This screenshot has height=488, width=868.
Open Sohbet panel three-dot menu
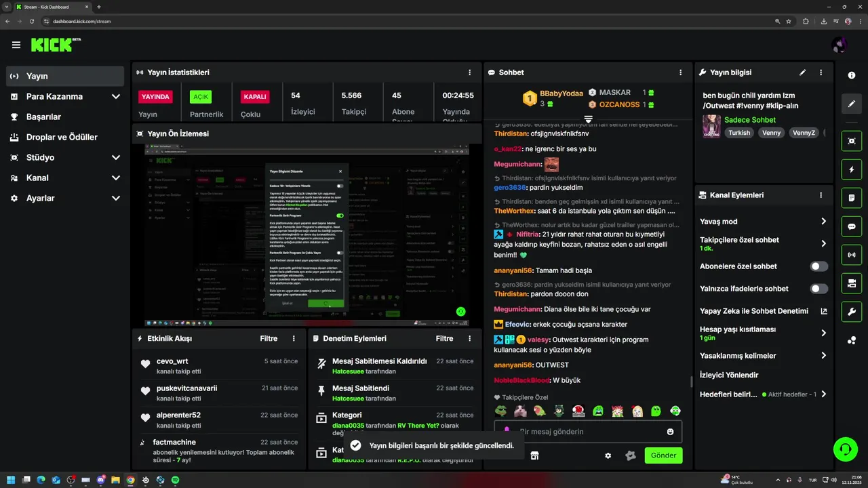tap(681, 73)
